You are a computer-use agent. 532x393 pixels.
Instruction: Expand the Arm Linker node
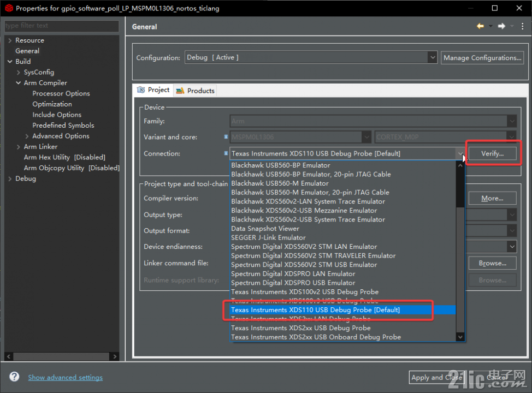(x=19, y=147)
